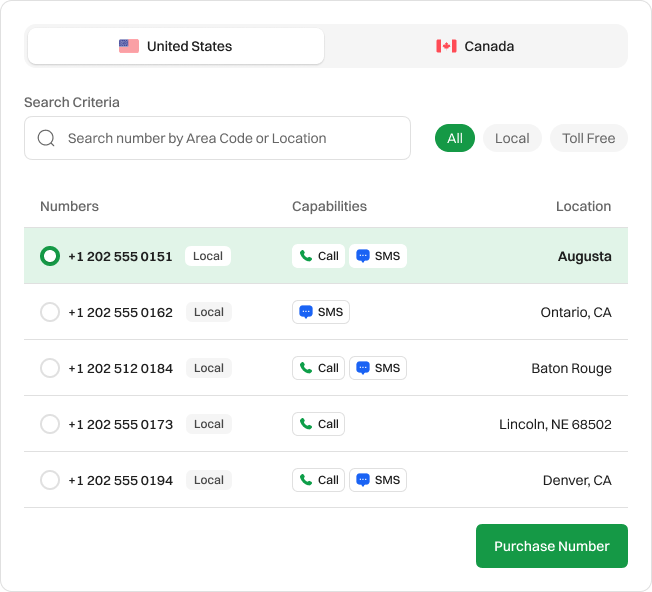Click the number text +1 202 512 0184
The image size is (652, 592).
[x=120, y=368]
